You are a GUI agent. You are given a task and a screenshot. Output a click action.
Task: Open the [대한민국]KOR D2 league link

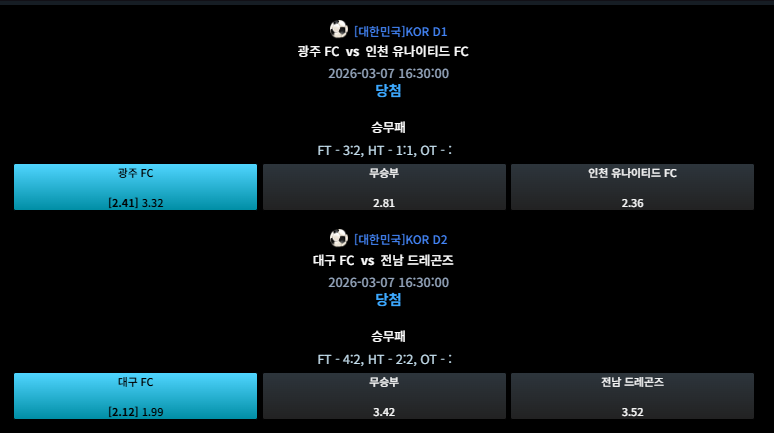click(400, 240)
